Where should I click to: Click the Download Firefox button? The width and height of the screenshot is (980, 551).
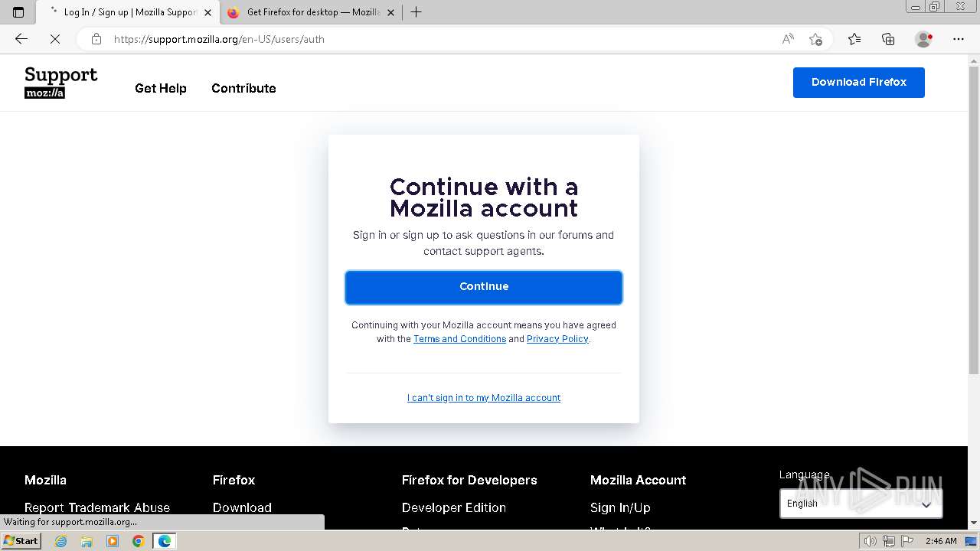coord(859,82)
